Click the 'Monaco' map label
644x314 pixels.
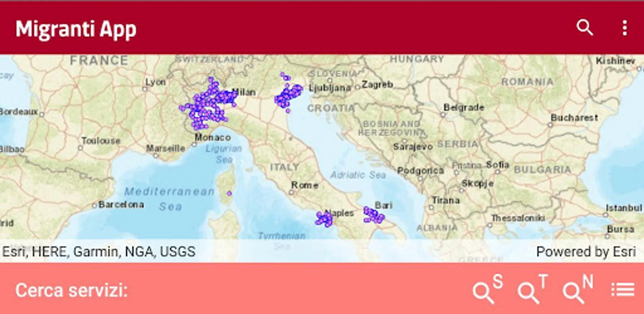212,137
